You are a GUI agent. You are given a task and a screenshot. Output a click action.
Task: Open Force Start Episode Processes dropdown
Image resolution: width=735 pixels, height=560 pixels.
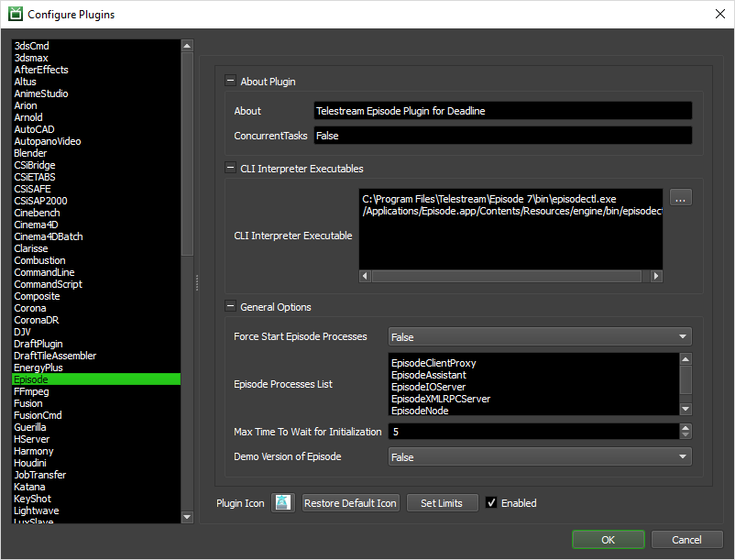[539, 337]
